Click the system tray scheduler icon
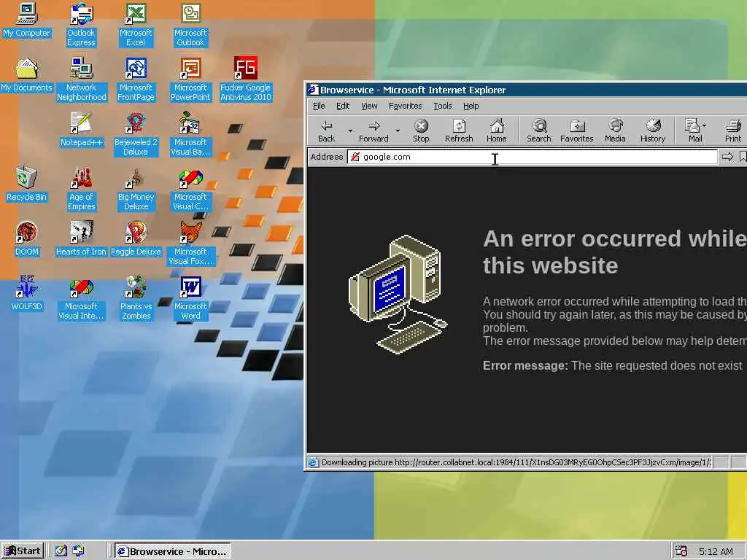The width and height of the screenshot is (747, 560). click(681, 551)
